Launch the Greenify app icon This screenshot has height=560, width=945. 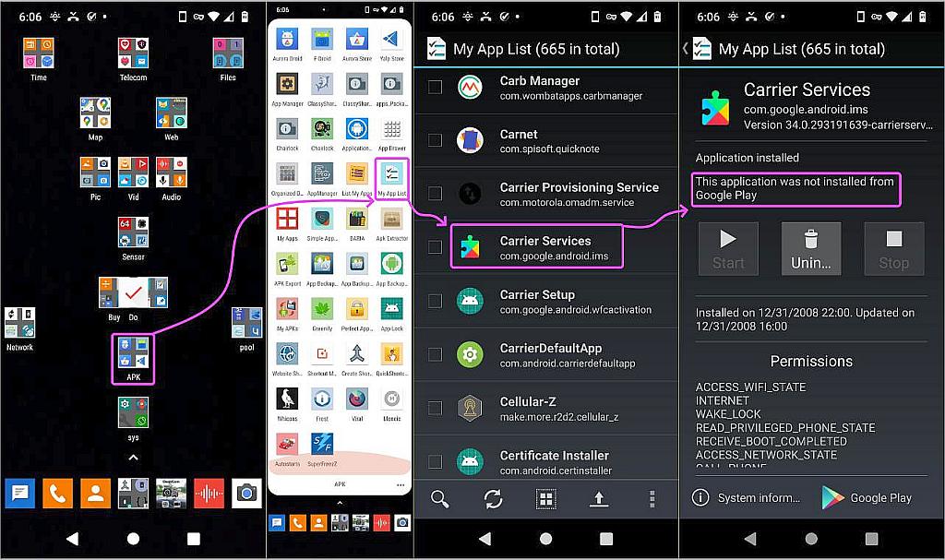pos(322,309)
